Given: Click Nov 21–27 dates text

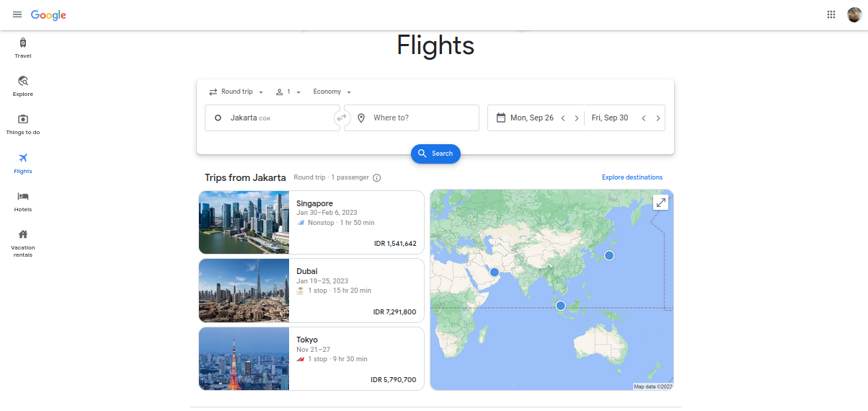Looking at the screenshot, I should [x=312, y=350].
